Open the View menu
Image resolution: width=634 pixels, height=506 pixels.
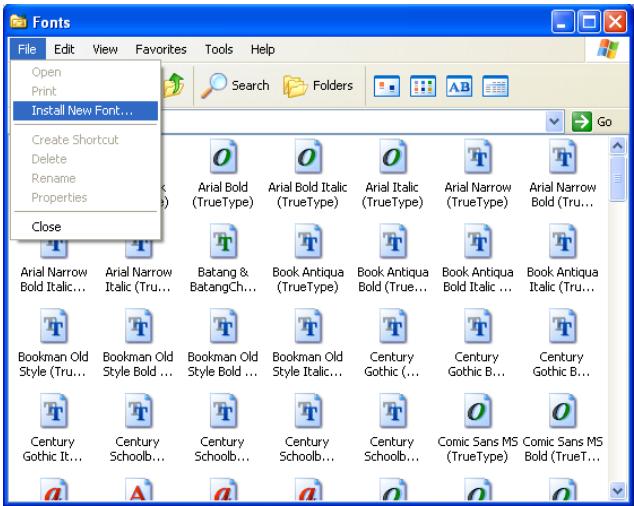105,49
